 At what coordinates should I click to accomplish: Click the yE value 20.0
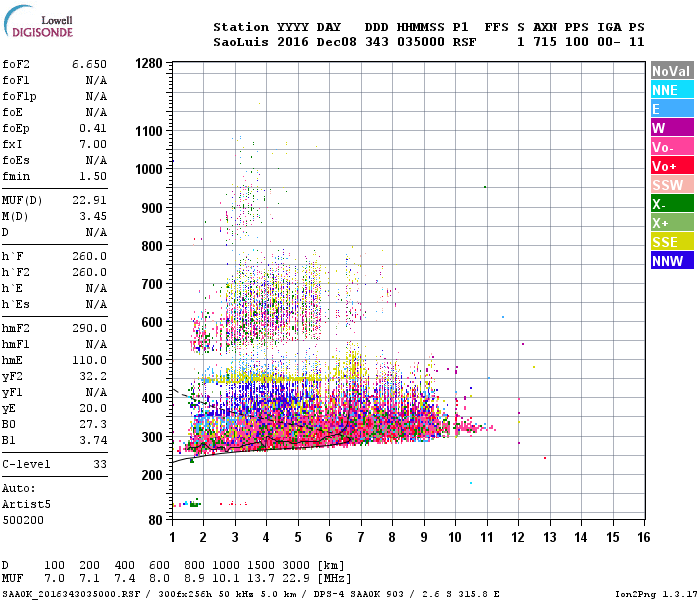[93, 408]
